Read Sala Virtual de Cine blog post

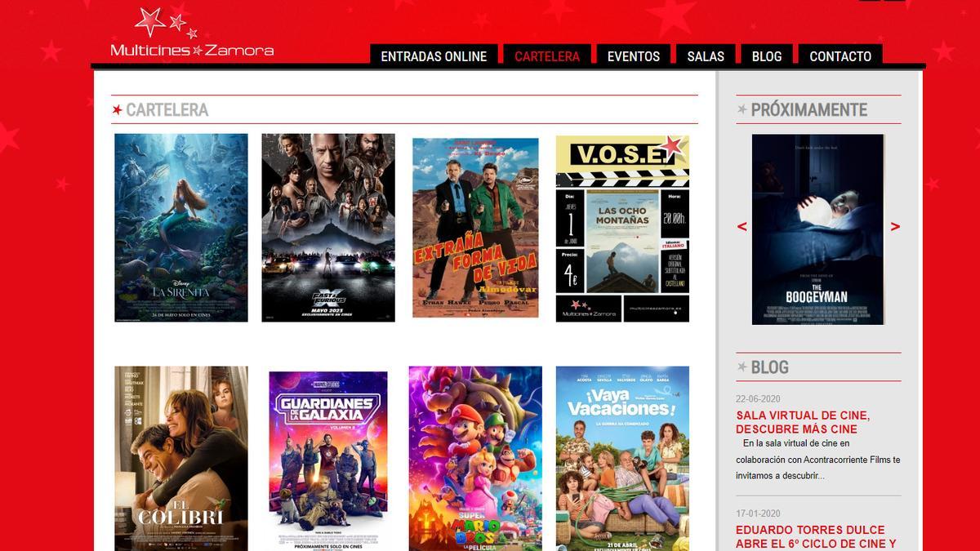pos(802,422)
